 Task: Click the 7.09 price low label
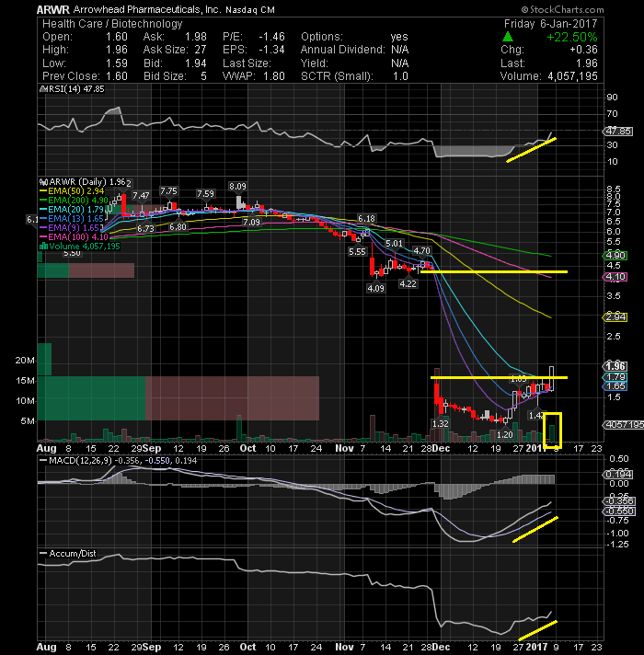pos(251,223)
